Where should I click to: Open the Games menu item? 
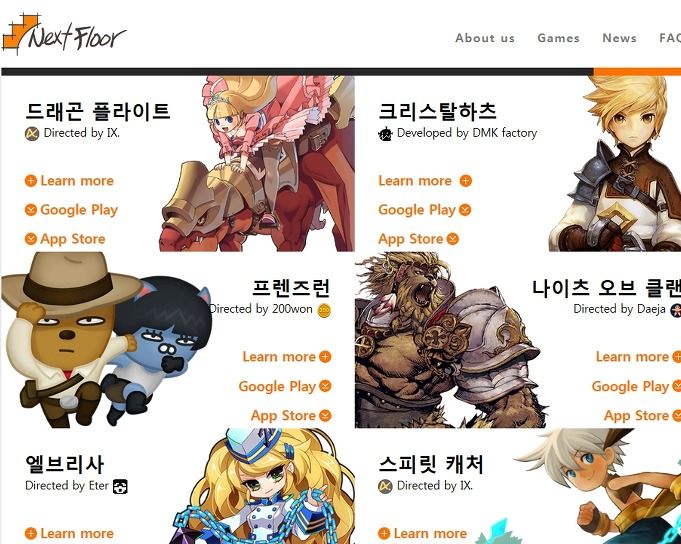559,38
